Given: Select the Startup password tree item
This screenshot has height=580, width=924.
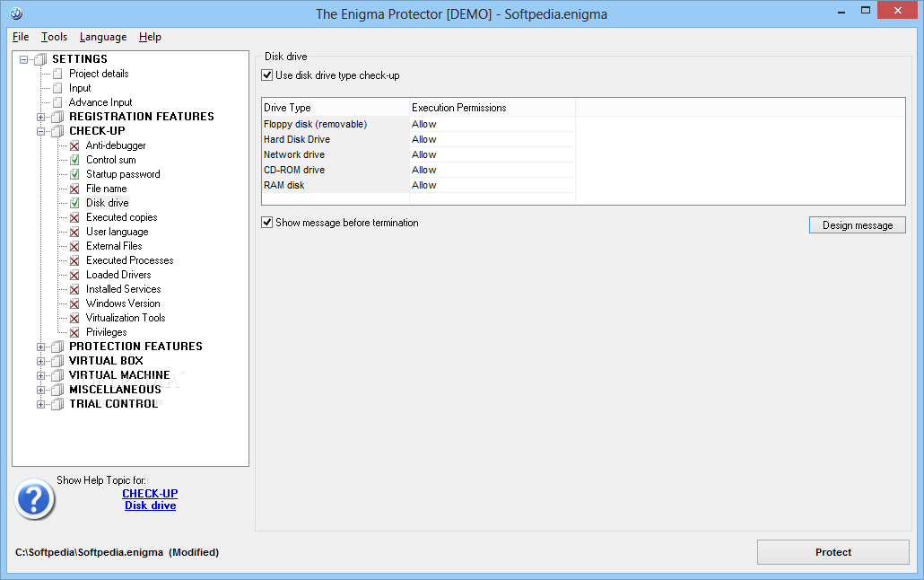Looking at the screenshot, I should click(123, 175).
